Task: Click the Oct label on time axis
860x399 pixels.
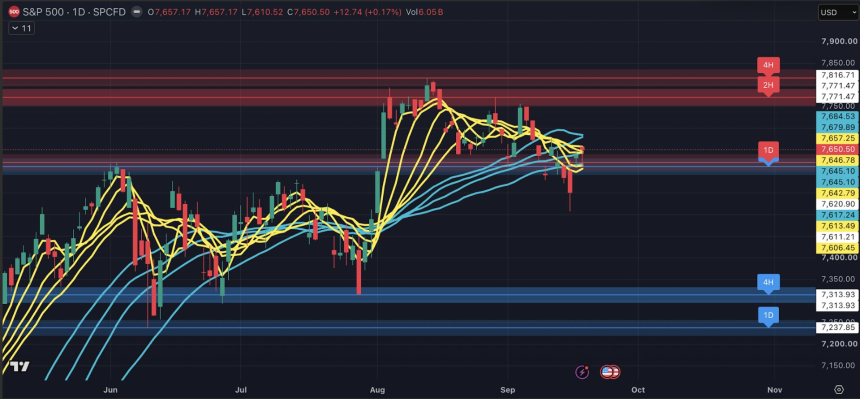Action: tap(638, 390)
